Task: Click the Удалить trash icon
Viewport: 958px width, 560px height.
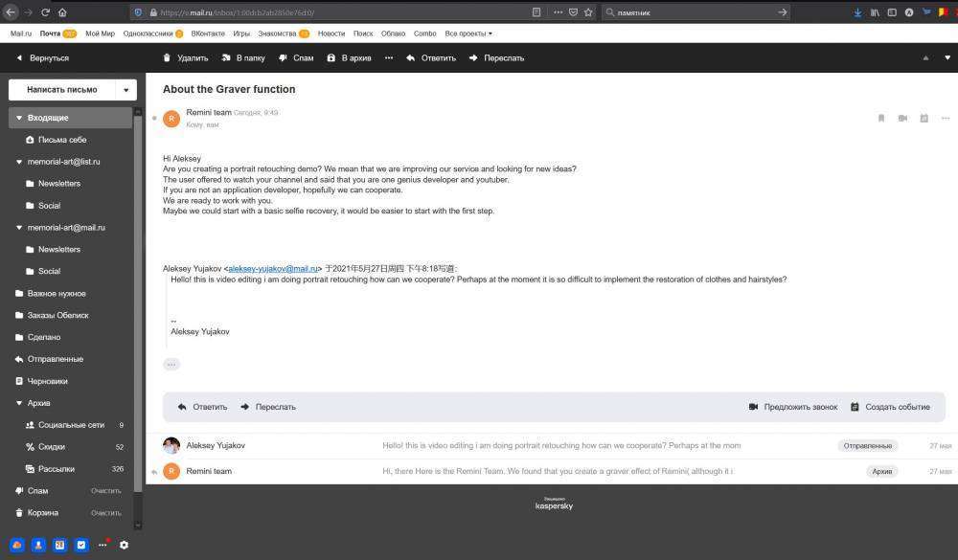Action: (x=167, y=57)
